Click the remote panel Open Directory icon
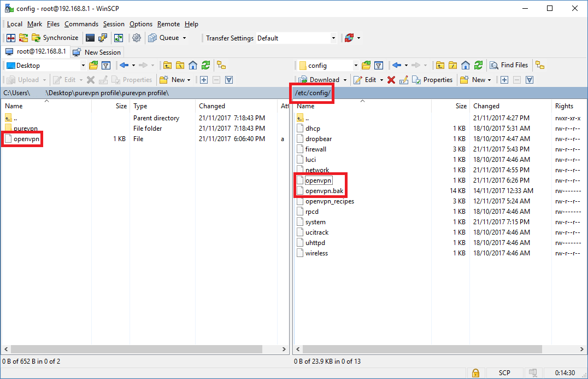The image size is (588, 379). coord(366,66)
